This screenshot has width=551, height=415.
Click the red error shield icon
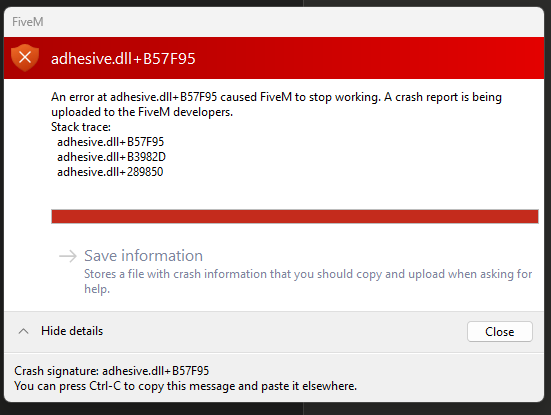25,58
